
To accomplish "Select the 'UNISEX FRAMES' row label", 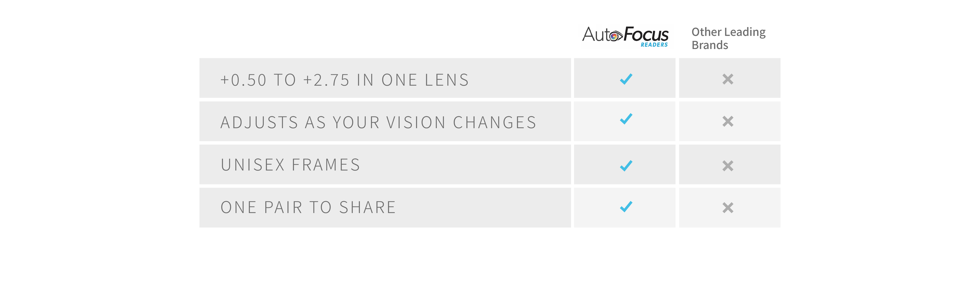I will point(290,165).
